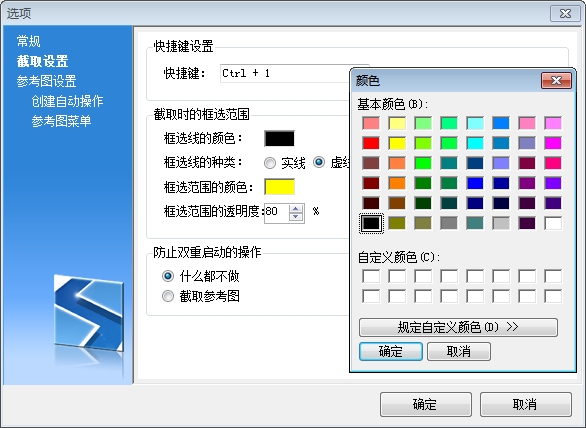Pick the white swatch in last row

point(553,223)
